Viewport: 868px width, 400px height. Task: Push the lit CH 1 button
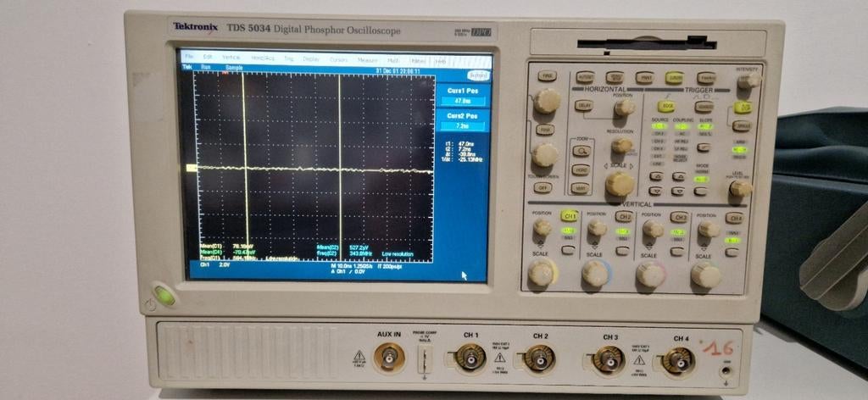point(569,216)
